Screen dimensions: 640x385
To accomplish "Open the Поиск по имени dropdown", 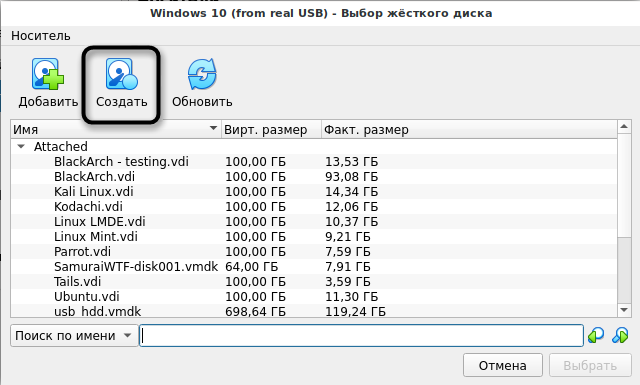I will click(74, 336).
